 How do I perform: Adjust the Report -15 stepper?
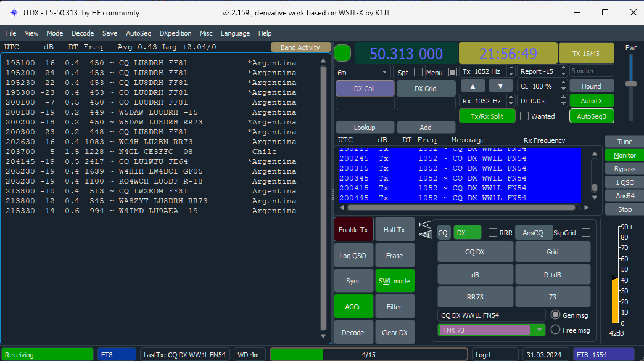pos(564,71)
